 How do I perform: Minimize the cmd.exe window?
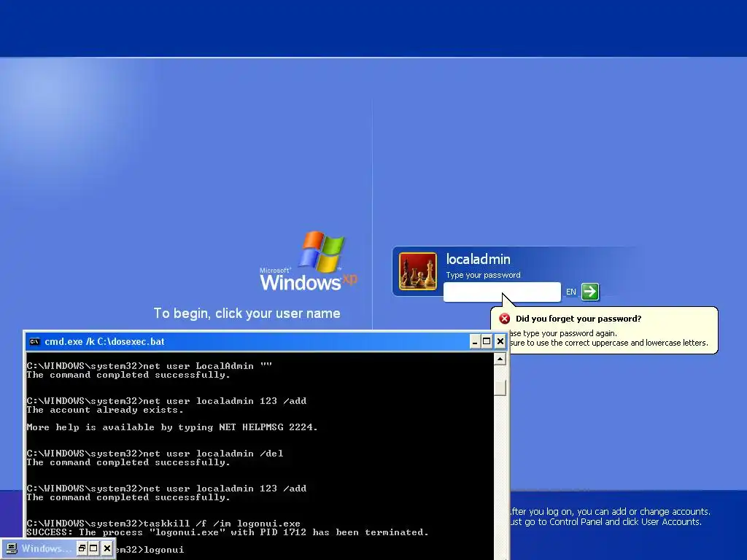pyautogui.click(x=474, y=341)
